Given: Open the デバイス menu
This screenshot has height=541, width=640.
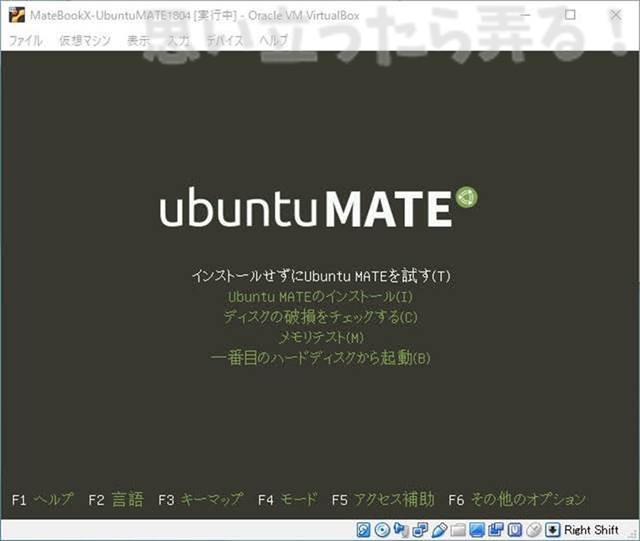Looking at the screenshot, I should [225, 40].
